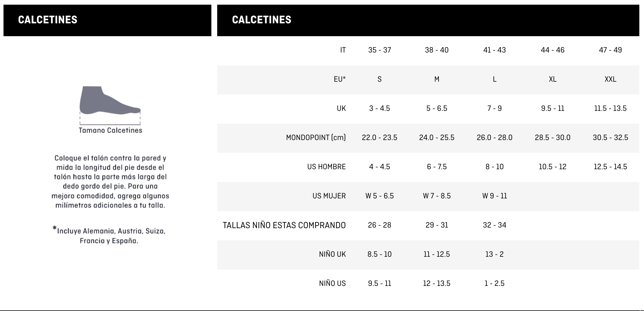Viewport: 644px width, 311px height.
Task: Click the MONDOPOINT (cm) row label
Action: coord(316,138)
